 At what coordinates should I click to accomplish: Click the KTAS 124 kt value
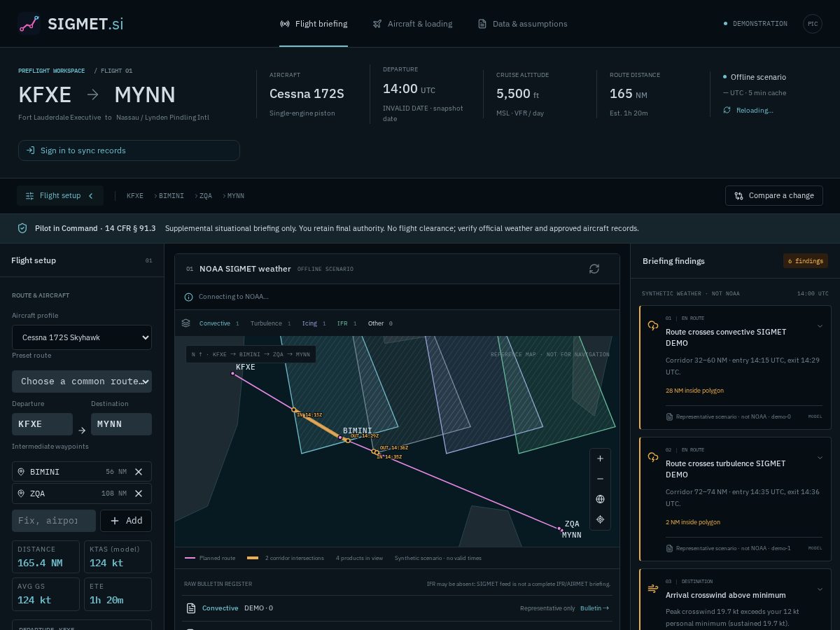tap(106, 563)
